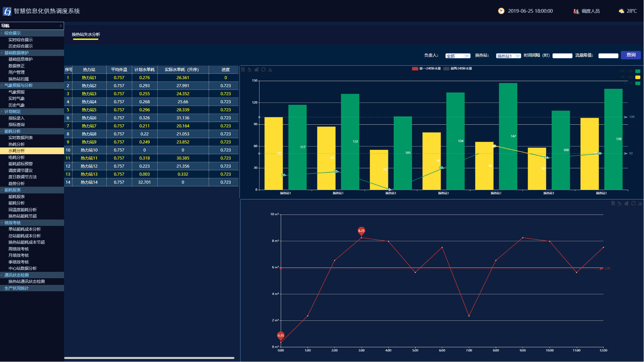Click the 流量限值 input field
The width and height of the screenshot is (644, 362).
608,56
